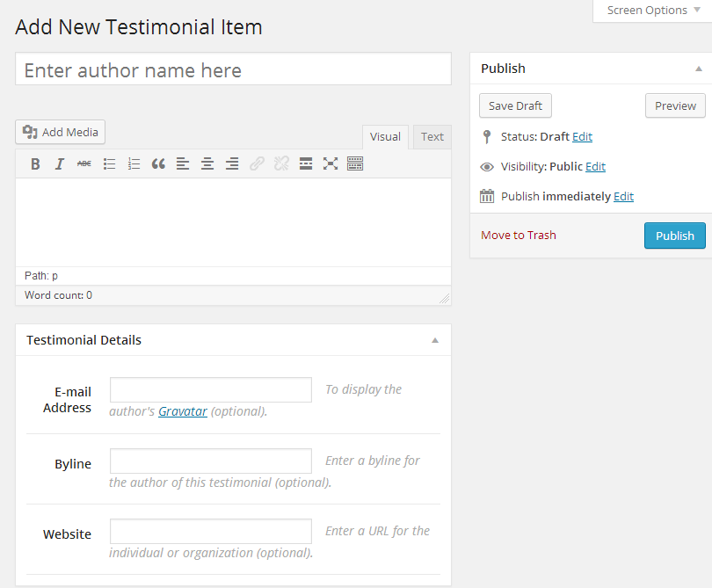
Task: Click the 'Path: p' status text
Action: coord(41,276)
